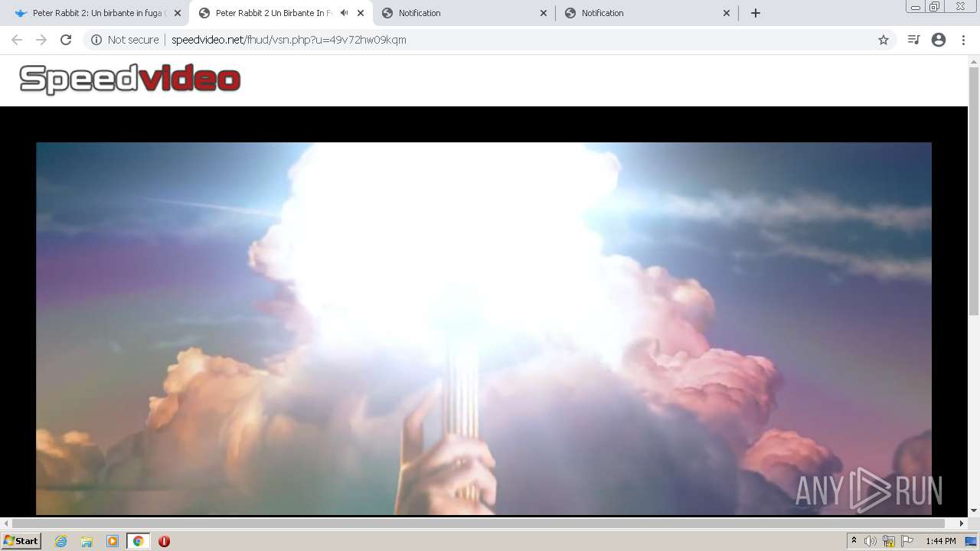Click the Speedvideo logo
Screen dimensions: 980x551
[x=130, y=79]
